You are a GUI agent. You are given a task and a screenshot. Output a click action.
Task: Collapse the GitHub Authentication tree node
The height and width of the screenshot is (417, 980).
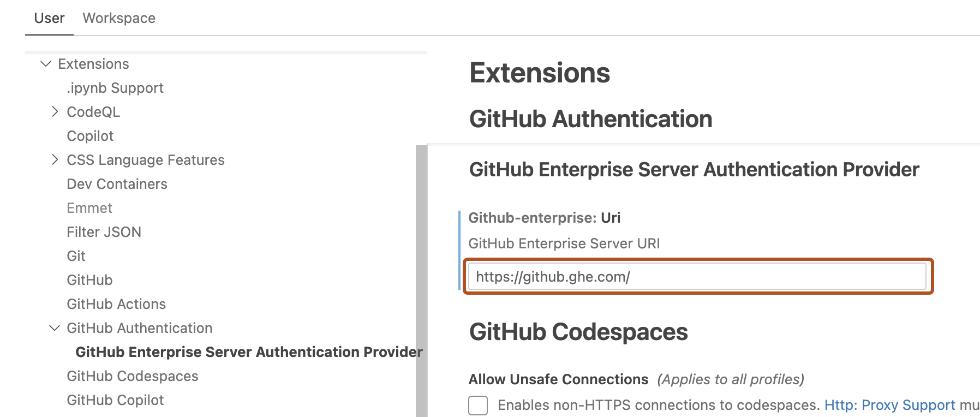(55, 328)
